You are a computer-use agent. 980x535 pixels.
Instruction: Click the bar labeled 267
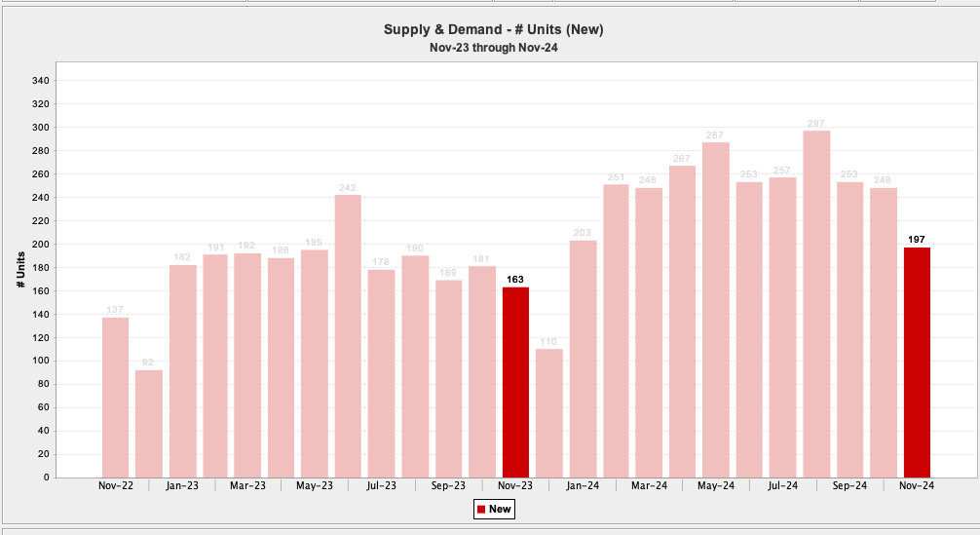(683, 321)
